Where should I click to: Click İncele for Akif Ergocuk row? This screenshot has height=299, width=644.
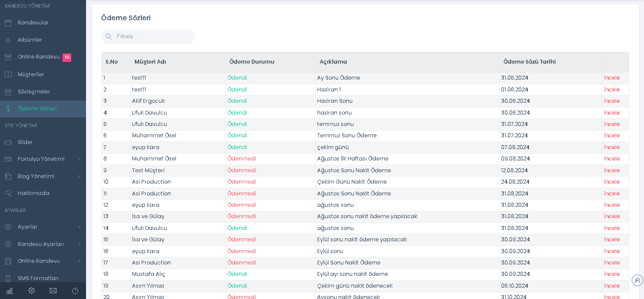612,101
